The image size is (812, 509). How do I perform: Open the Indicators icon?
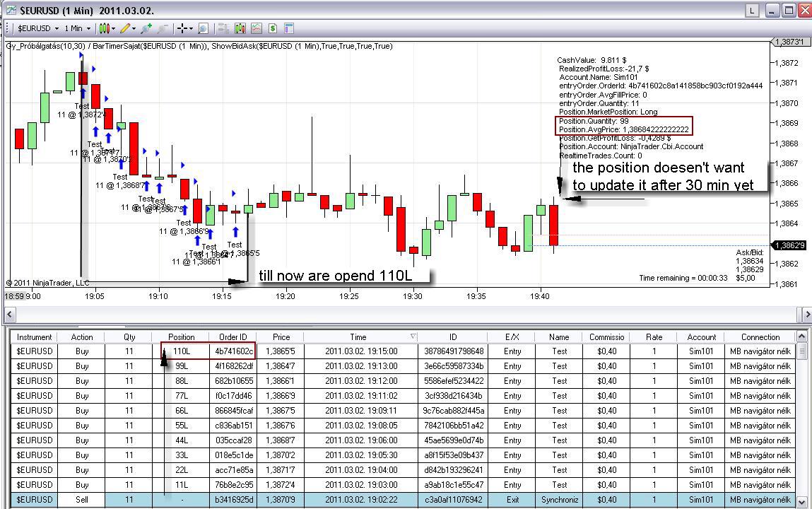[257, 28]
